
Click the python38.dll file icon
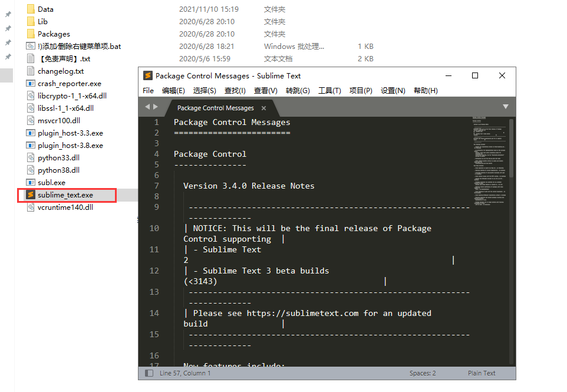pos(31,170)
